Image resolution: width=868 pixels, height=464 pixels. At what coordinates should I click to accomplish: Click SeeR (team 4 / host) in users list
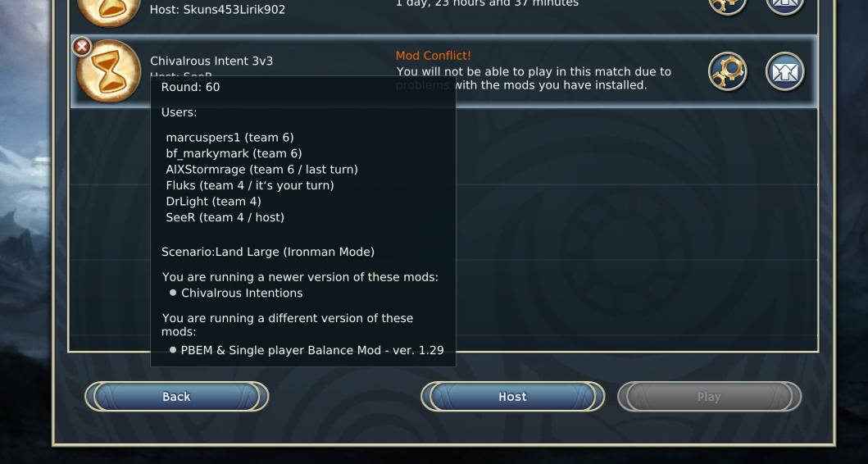[225, 217]
